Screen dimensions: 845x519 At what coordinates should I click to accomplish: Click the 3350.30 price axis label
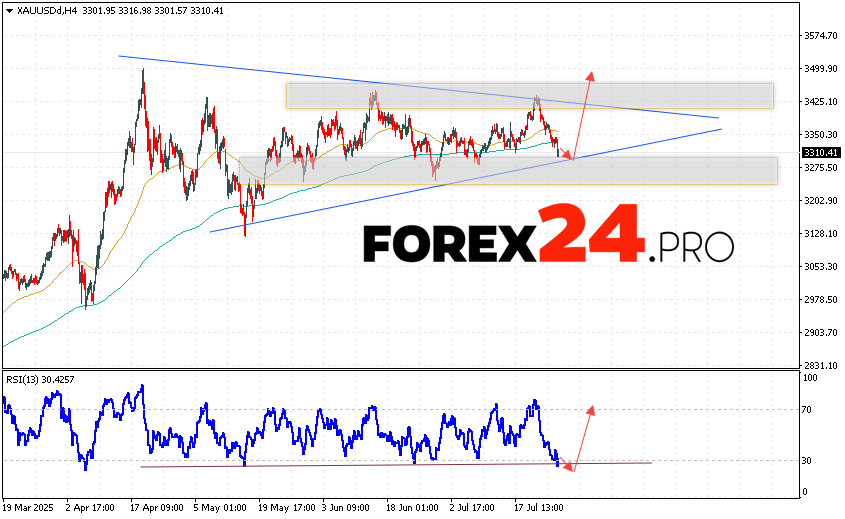pyautogui.click(x=821, y=134)
